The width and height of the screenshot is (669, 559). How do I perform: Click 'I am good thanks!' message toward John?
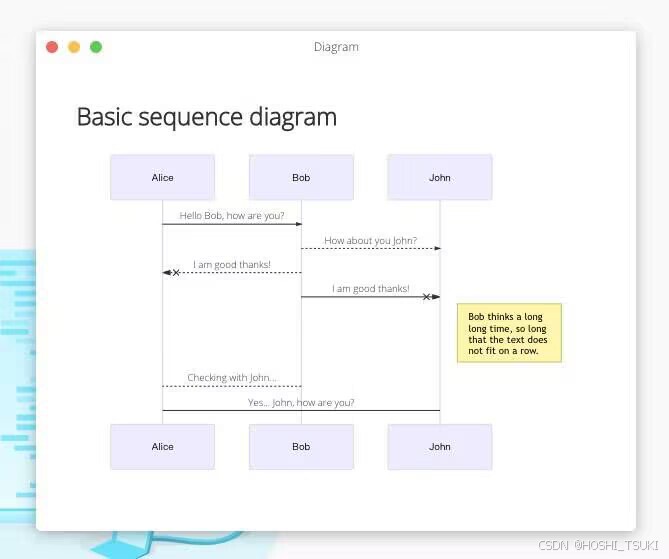[370, 289]
